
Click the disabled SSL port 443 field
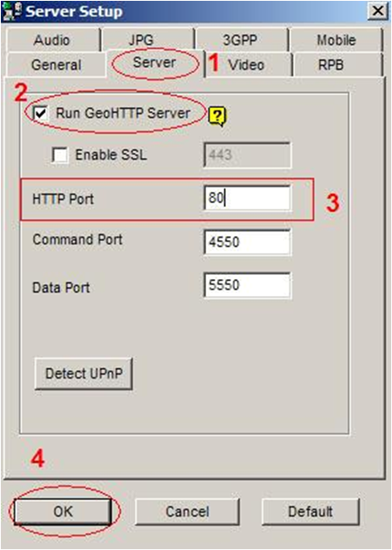(x=247, y=154)
